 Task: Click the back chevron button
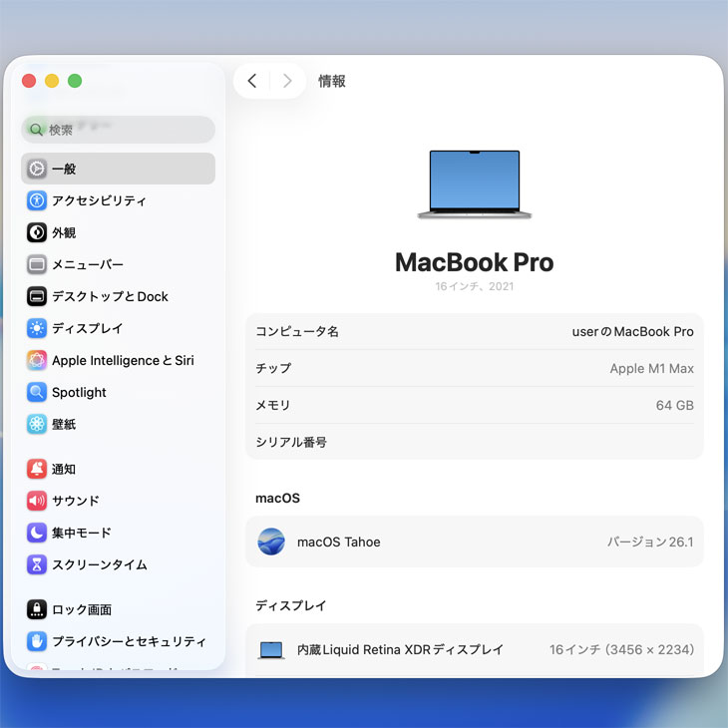[252, 81]
